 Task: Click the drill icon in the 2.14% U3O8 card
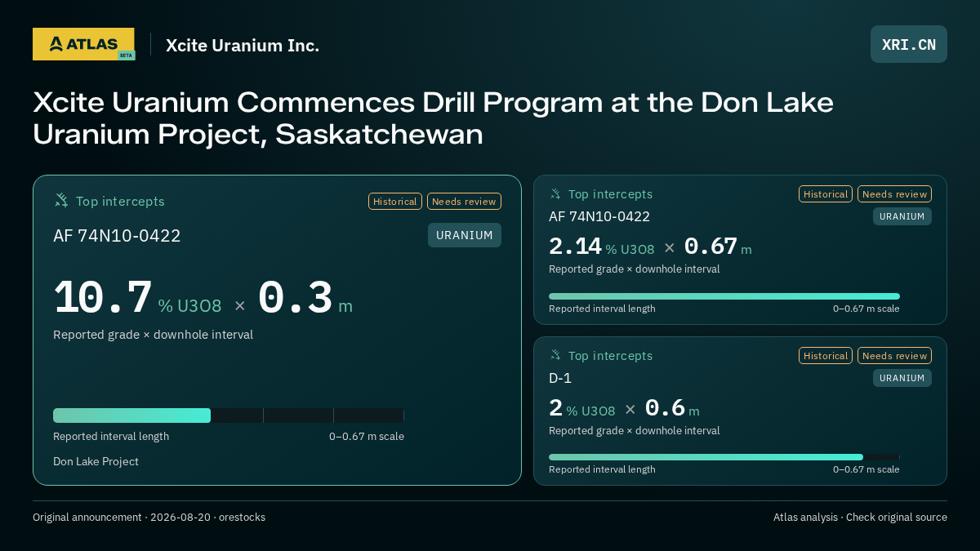pyautogui.click(x=555, y=193)
